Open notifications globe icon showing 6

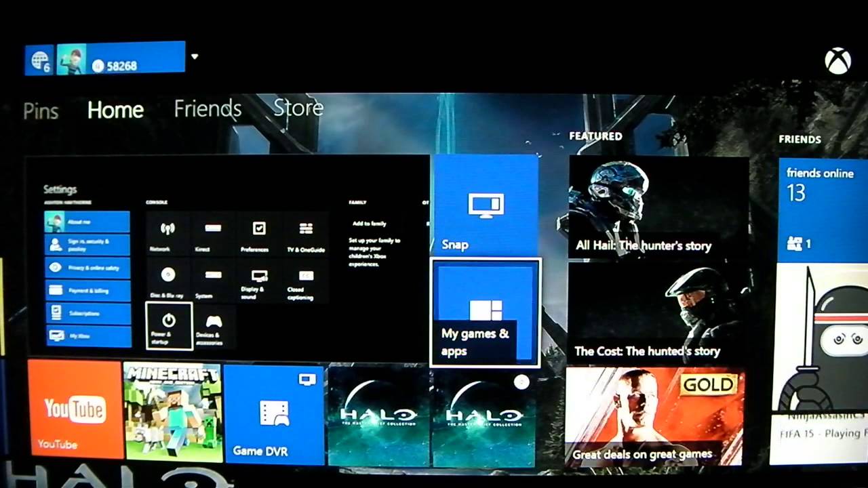click(39, 60)
